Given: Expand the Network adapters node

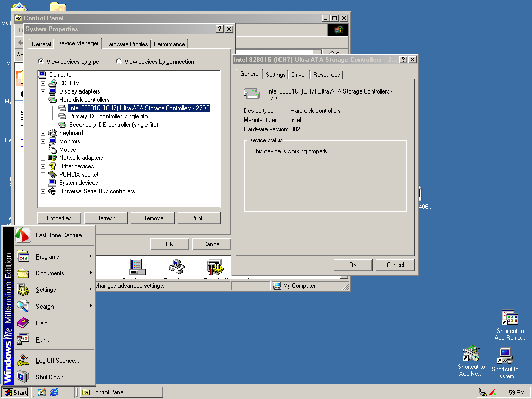Looking at the screenshot, I should click(43, 158).
